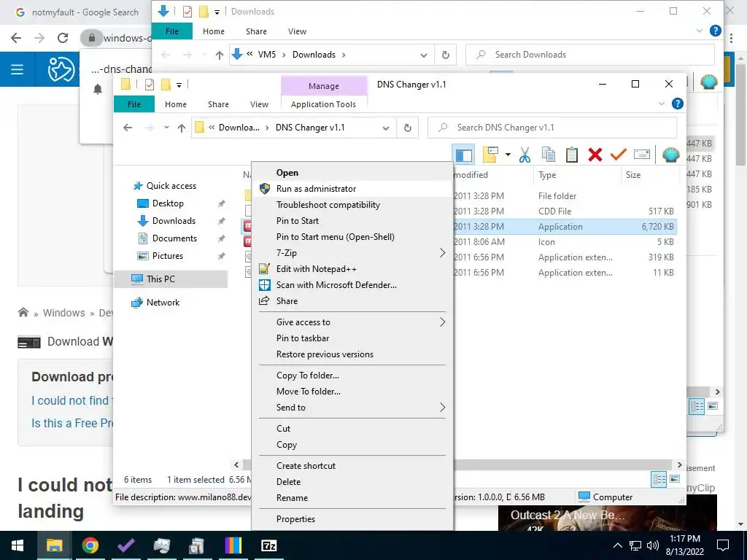Image resolution: width=747 pixels, height=560 pixels.
Task: Click help question mark in Downloads window
Action: [715, 31]
